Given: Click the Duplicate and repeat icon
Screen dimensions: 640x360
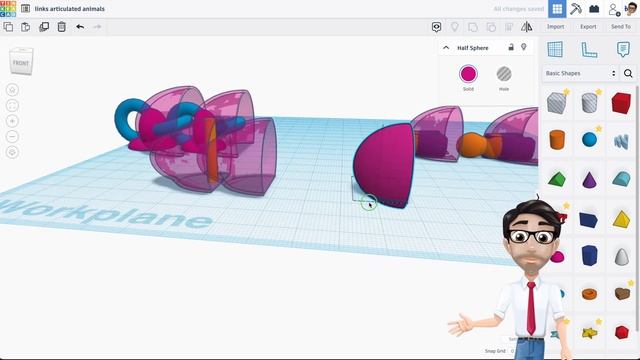Looking at the screenshot, I should (44, 27).
